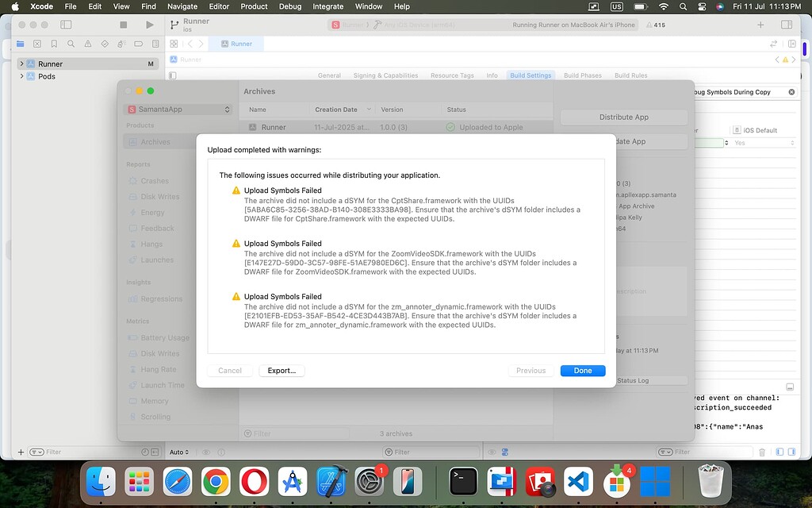Clear the Build Settings search field
Screen dimensions: 812x508
[791, 92]
